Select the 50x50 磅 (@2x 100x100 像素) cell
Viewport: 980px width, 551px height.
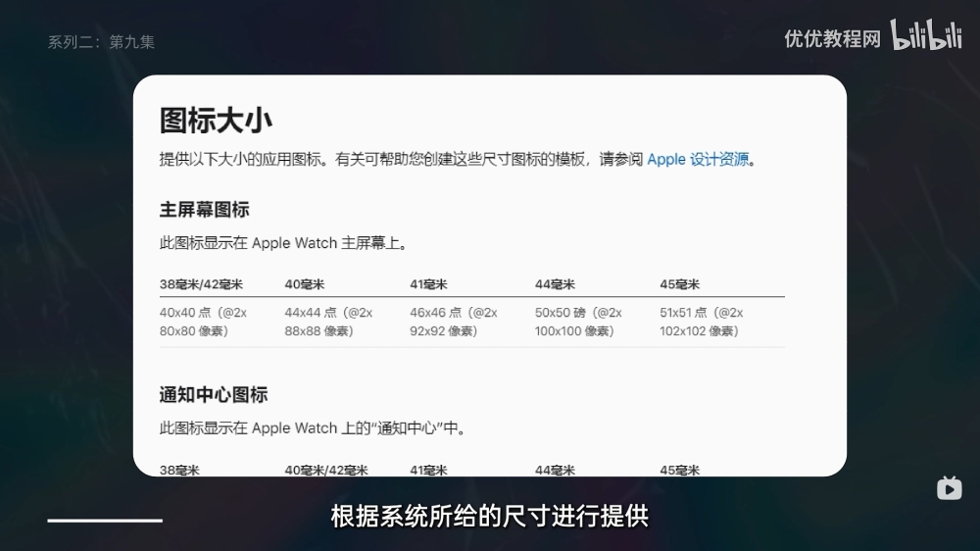(578, 322)
